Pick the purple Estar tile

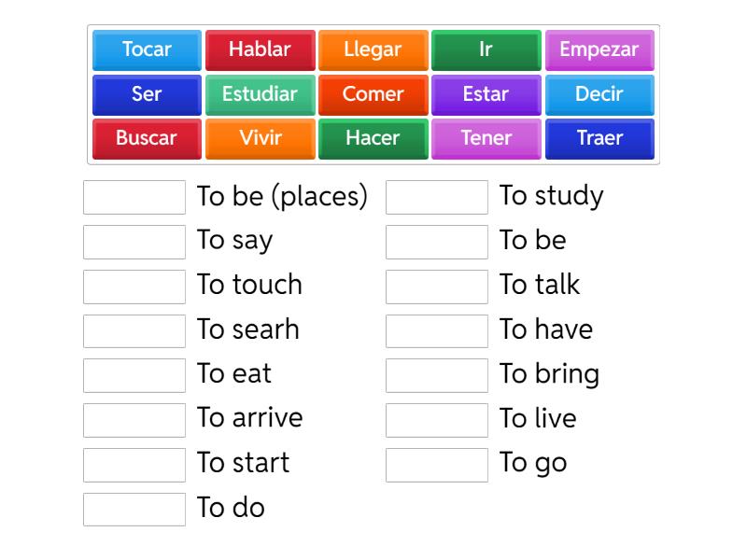click(x=486, y=94)
